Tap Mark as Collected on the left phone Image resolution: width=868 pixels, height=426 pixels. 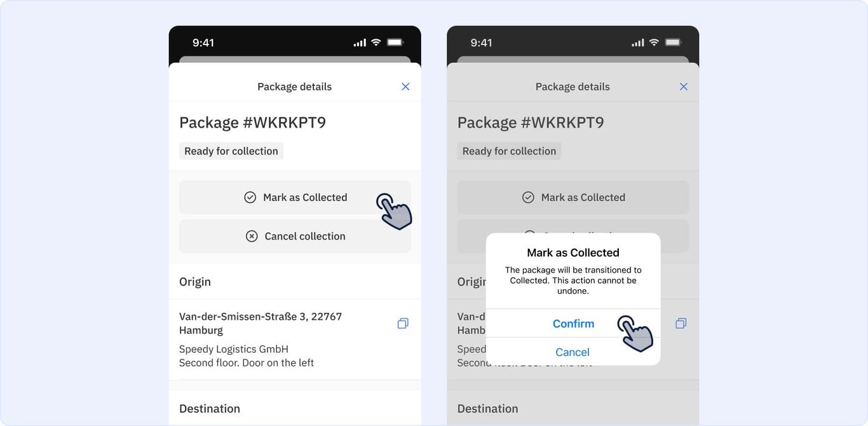pos(295,197)
